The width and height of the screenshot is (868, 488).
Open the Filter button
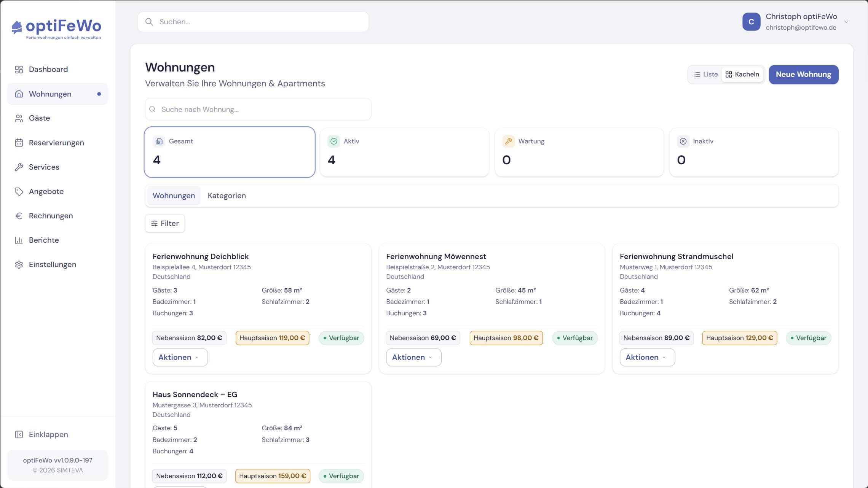click(165, 223)
